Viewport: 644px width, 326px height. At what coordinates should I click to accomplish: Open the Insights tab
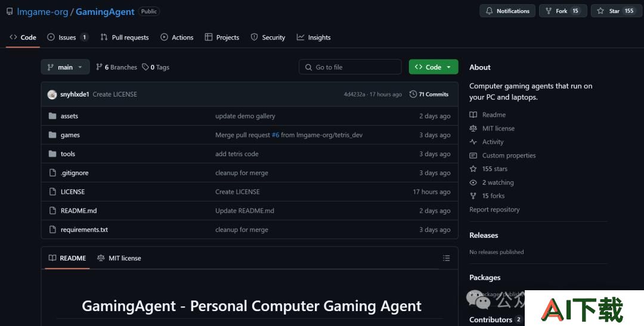click(x=314, y=38)
